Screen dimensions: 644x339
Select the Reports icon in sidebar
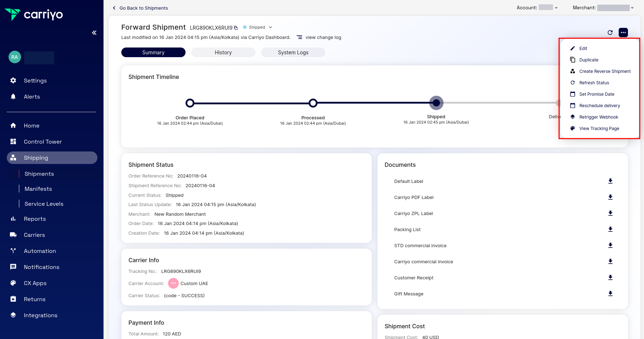[x=13, y=219]
